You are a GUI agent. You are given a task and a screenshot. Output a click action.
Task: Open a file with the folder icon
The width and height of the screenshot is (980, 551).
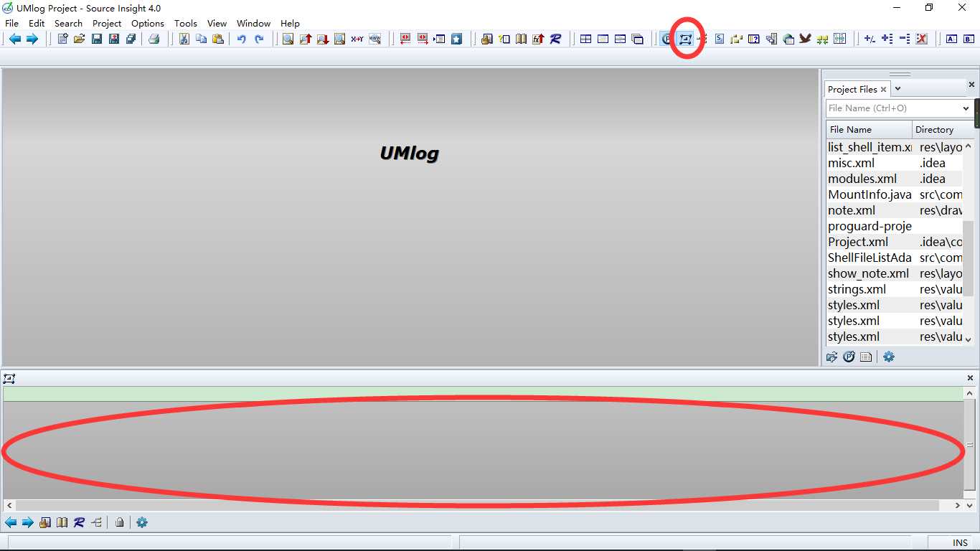tap(80, 39)
